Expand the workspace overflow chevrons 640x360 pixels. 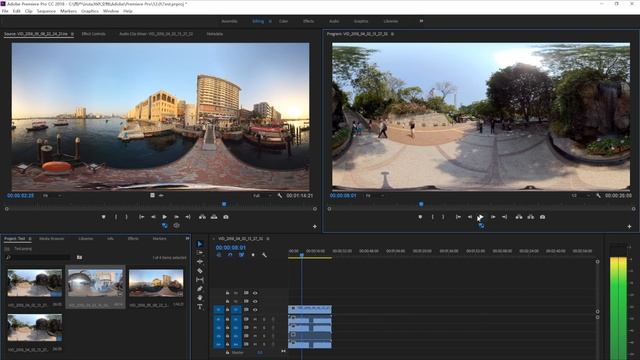click(x=421, y=21)
